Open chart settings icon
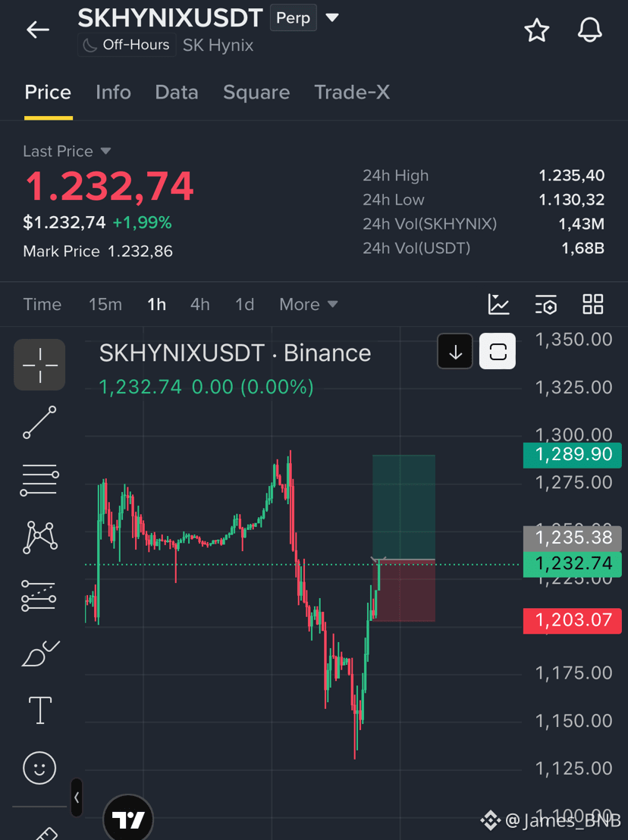Screen dimensions: 628x840 pyautogui.click(x=546, y=304)
